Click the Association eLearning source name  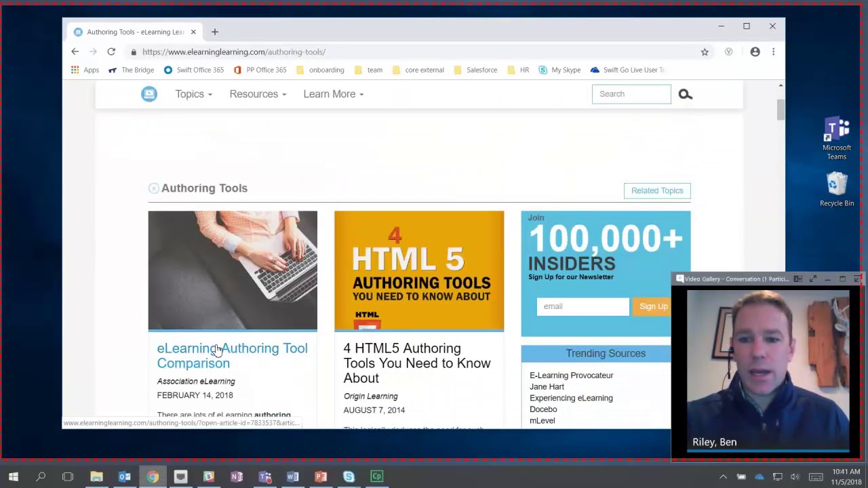[196, 382]
